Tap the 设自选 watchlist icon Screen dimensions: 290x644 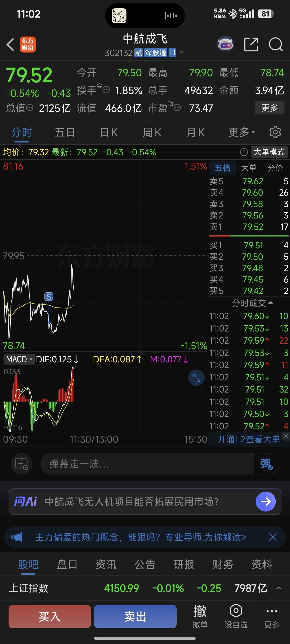pyautogui.click(x=236, y=616)
